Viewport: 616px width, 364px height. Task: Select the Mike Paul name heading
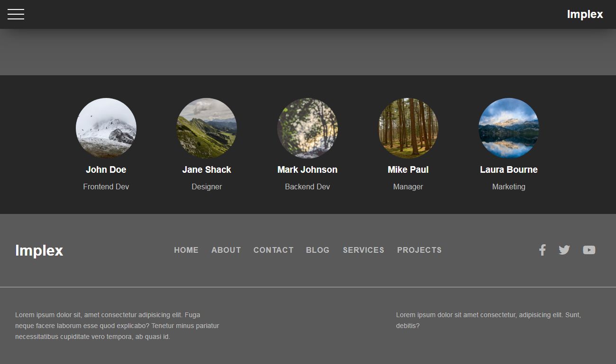click(408, 169)
